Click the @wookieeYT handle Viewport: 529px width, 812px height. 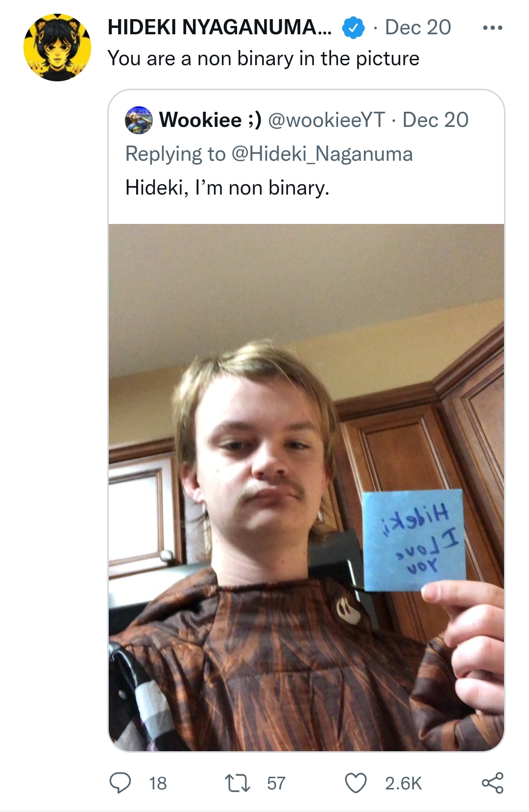[x=327, y=120]
